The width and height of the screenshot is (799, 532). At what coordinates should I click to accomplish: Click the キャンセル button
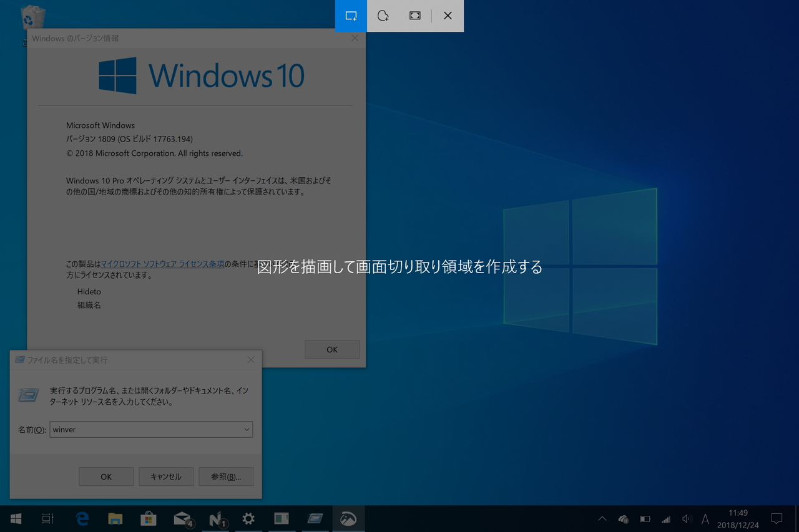166,476
